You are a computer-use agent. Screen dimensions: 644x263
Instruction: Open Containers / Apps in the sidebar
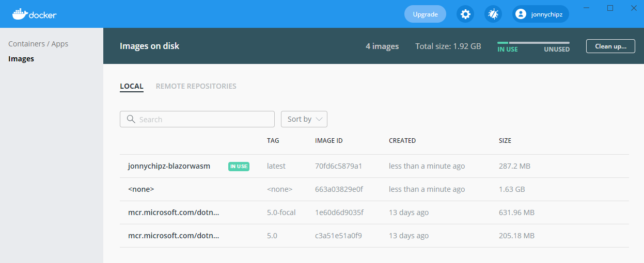point(38,44)
